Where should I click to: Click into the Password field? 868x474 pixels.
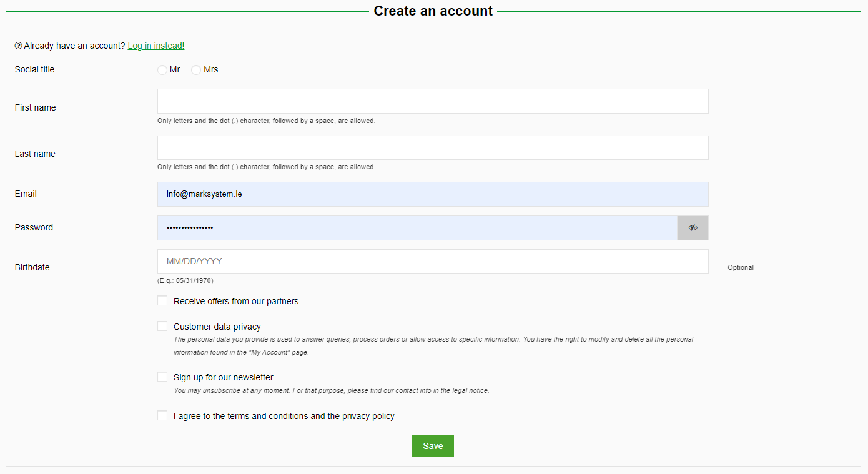pyautogui.click(x=417, y=228)
